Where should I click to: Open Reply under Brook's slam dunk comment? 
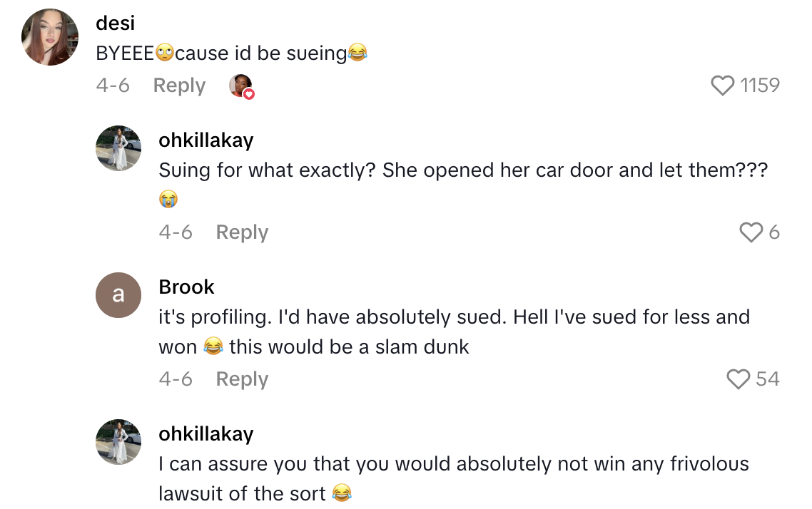[x=241, y=379]
